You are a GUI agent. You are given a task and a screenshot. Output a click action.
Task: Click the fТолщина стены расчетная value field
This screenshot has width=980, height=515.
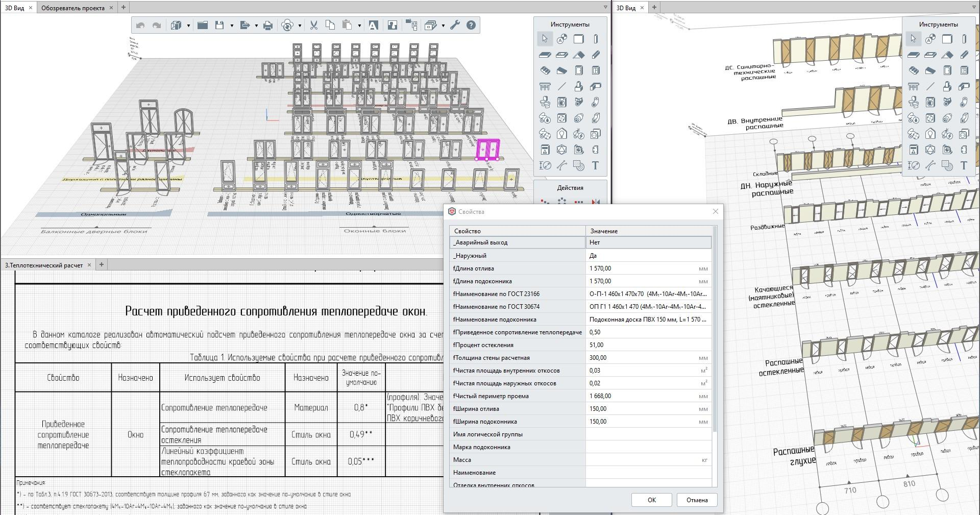643,358
